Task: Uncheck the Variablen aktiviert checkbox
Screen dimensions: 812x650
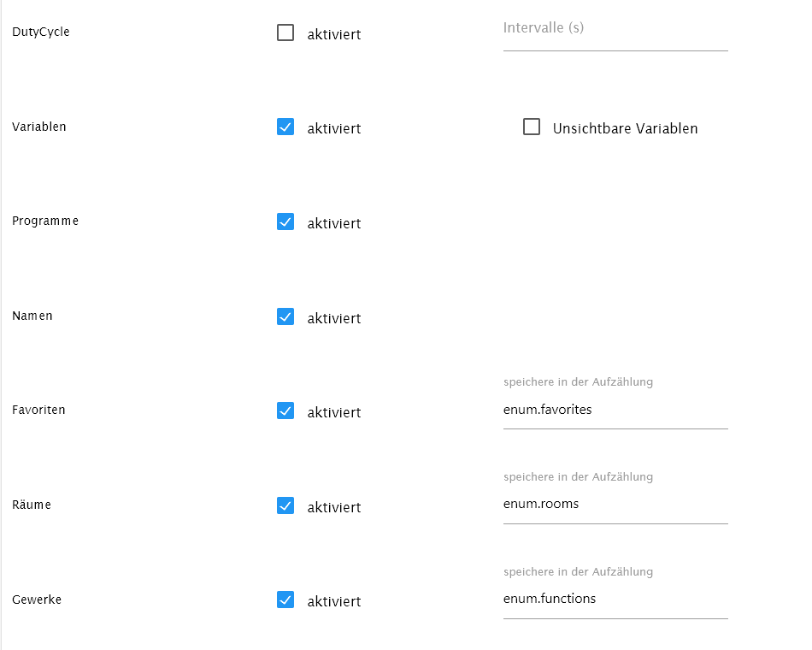Action: [285, 127]
